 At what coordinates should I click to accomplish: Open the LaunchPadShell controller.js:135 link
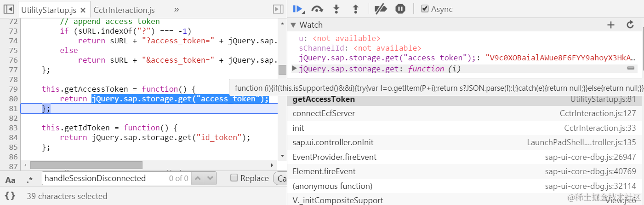pos(581,143)
